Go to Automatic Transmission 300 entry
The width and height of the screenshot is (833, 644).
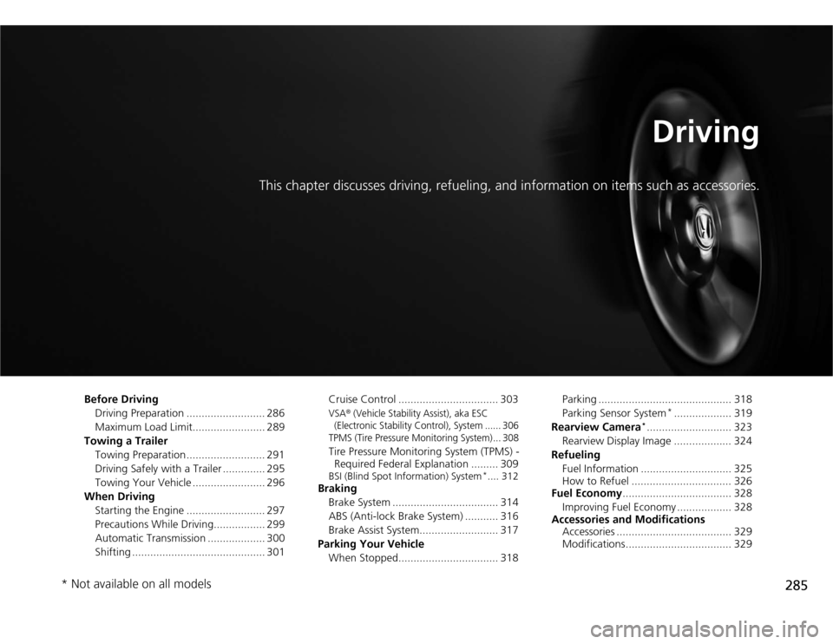190,538
